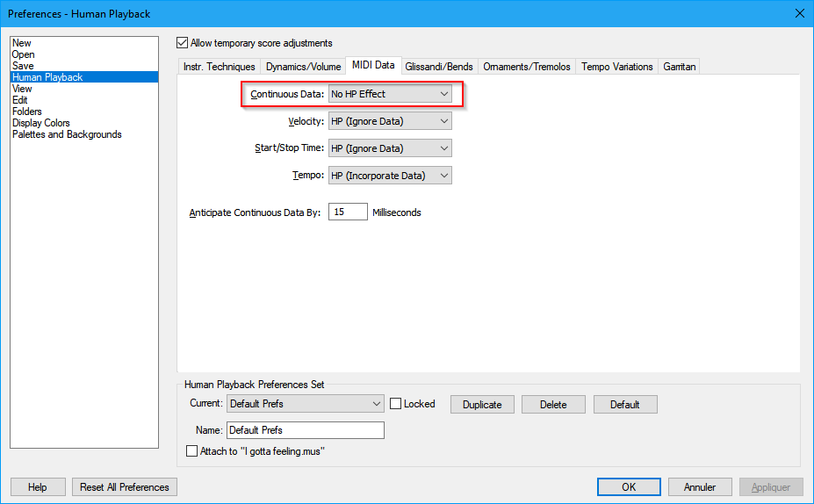Switch to the Instr. Techniques tab

coord(219,67)
